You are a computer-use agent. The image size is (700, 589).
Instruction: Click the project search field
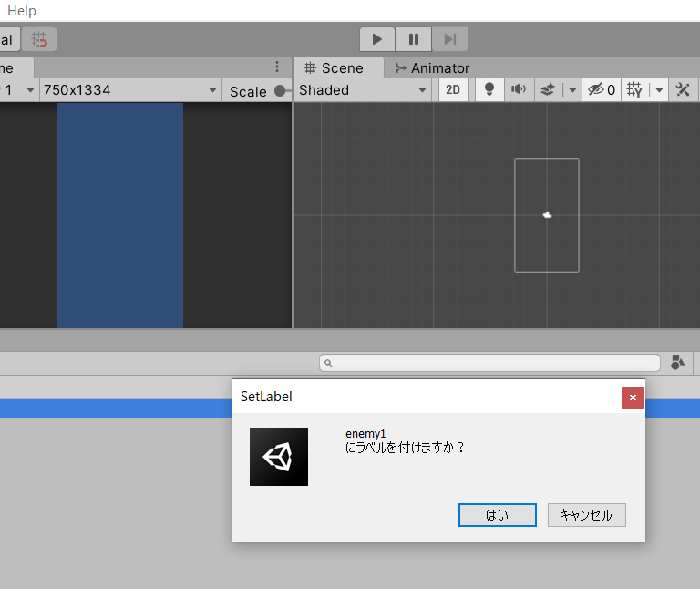pos(489,363)
